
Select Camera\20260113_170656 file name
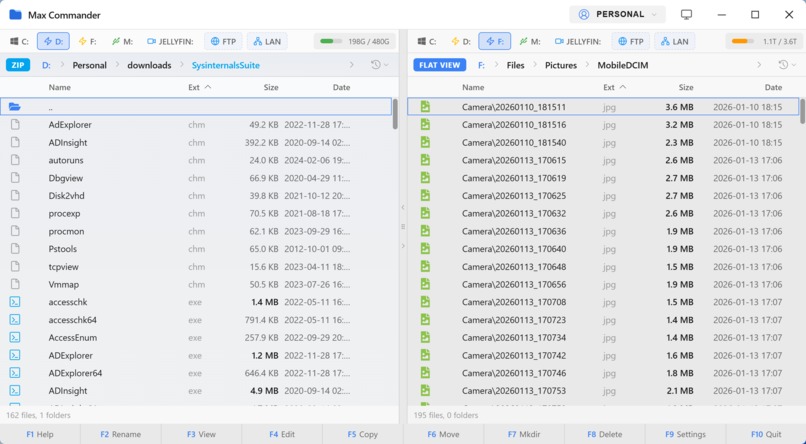[514, 284]
